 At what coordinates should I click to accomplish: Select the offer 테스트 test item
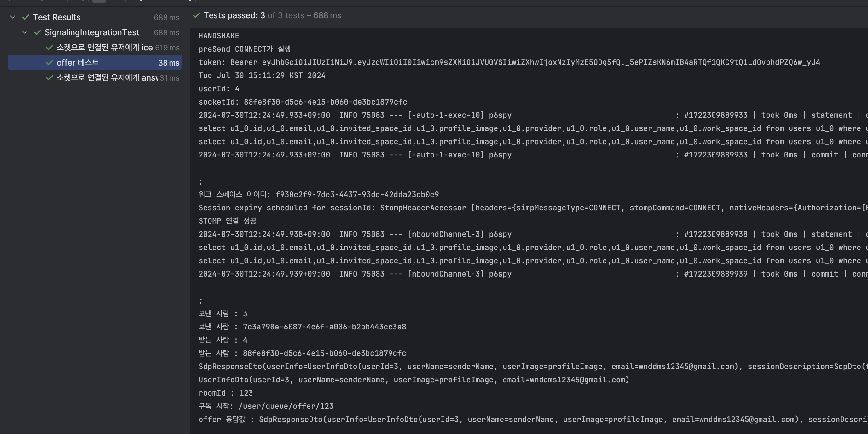point(78,63)
